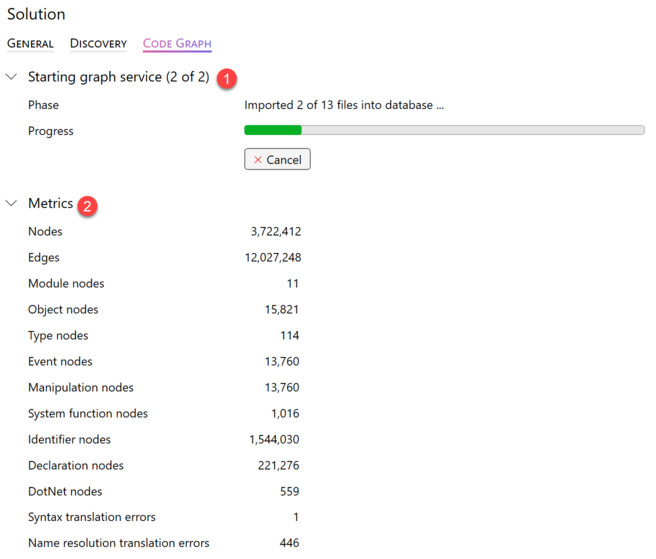
Task: Select the Edges value 12,027,248
Action: (x=273, y=257)
